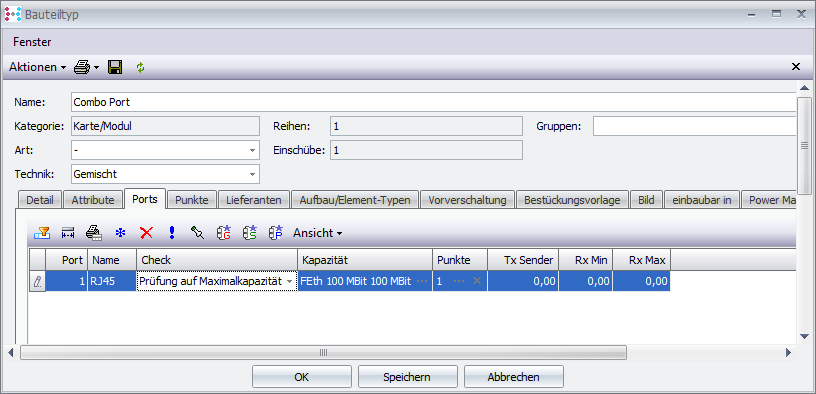Screen dimensions: 816x394
Task: Click the Tx Sender value 0,00 in row 1
Action: [x=523, y=282]
